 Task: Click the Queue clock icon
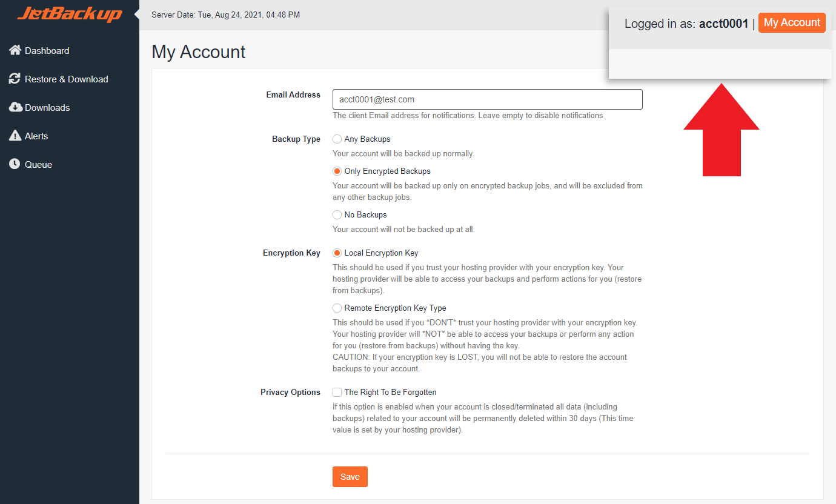coord(15,164)
